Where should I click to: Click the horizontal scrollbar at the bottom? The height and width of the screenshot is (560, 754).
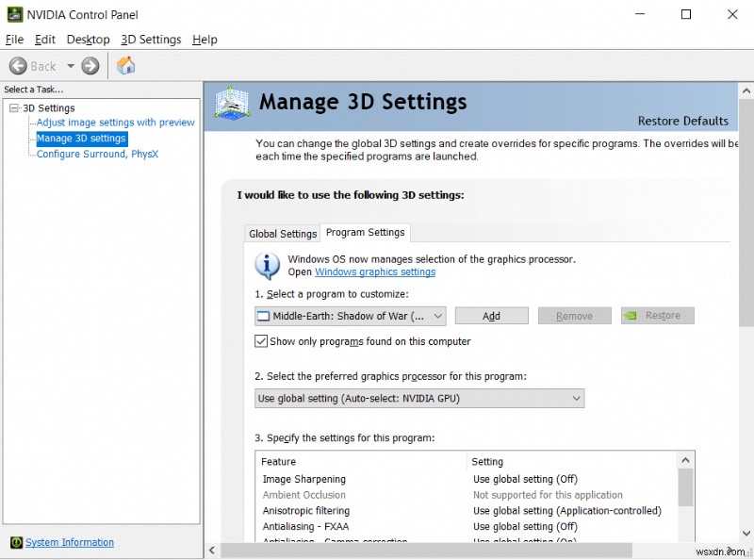click(x=471, y=550)
